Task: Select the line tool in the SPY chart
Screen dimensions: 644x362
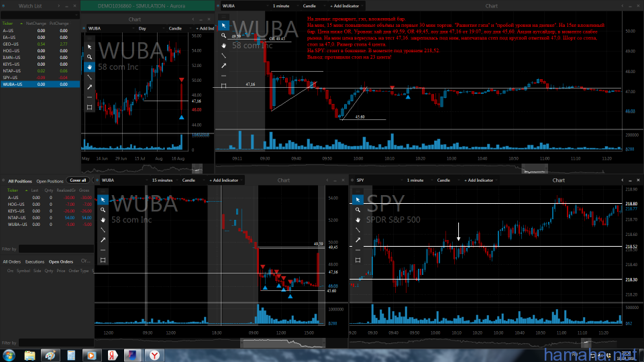Action: 358,230
